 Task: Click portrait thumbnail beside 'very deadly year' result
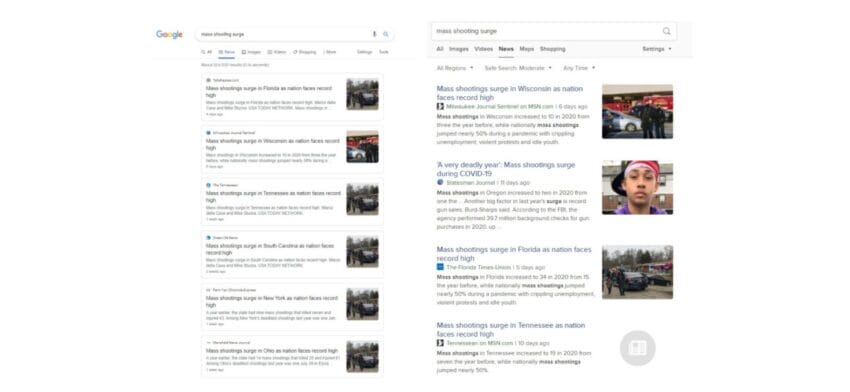pyautogui.click(x=638, y=187)
